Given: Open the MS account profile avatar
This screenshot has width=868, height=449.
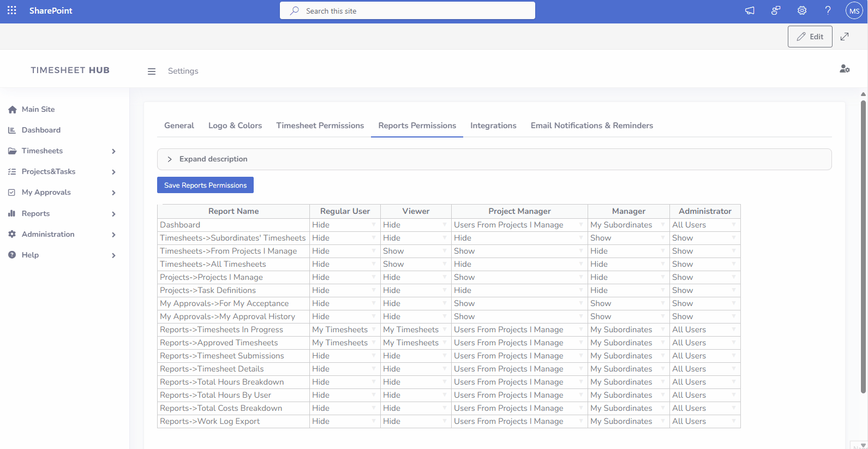Looking at the screenshot, I should 854,11.
